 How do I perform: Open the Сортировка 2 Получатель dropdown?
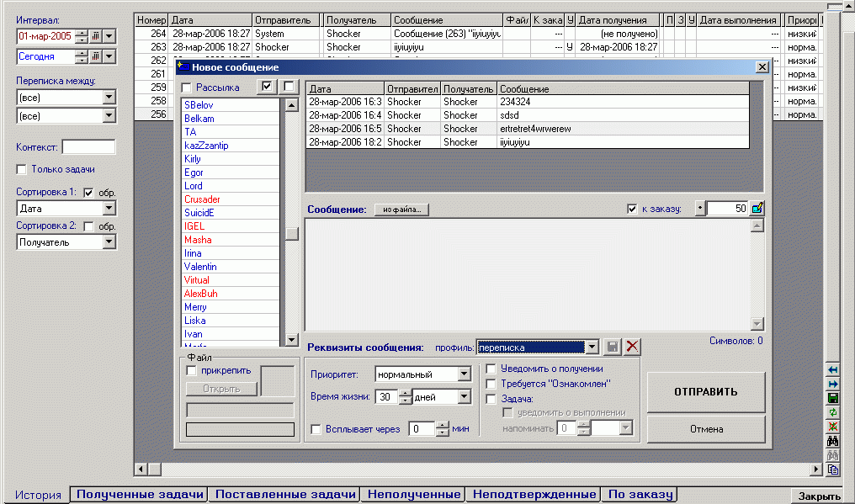tap(109, 242)
